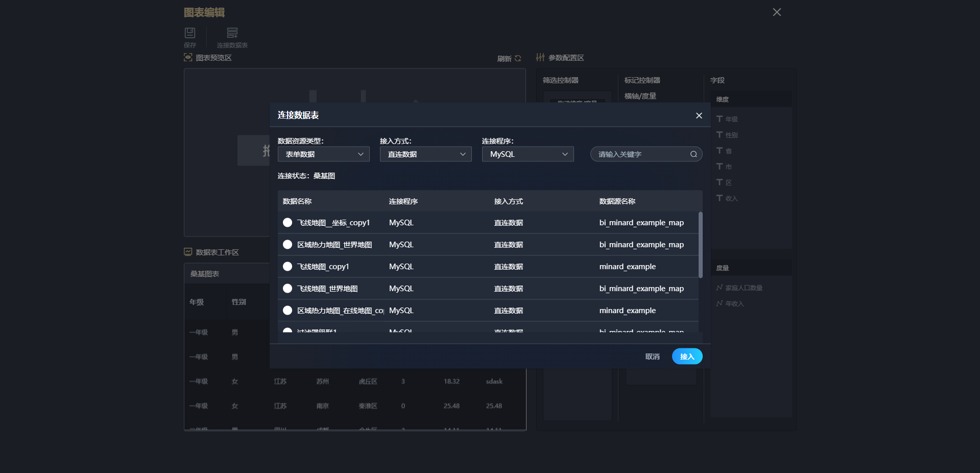
Task: Click the 连接数据表 toolbar icon
Action: (x=232, y=33)
